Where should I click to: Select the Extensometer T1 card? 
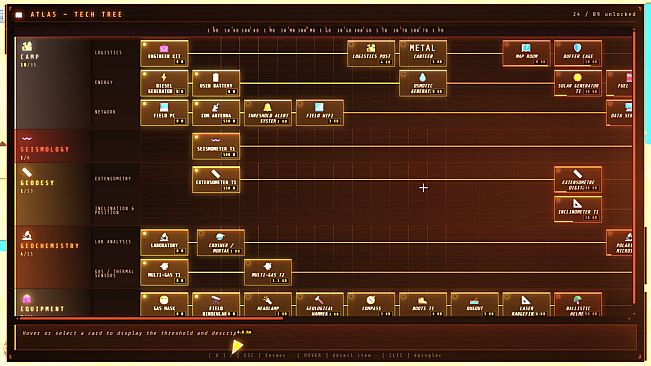tap(216, 179)
